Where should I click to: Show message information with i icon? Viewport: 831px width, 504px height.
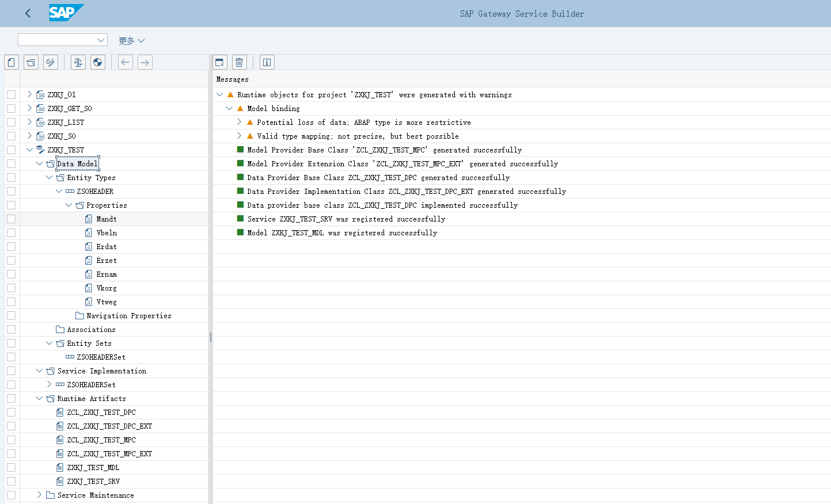pyautogui.click(x=267, y=62)
